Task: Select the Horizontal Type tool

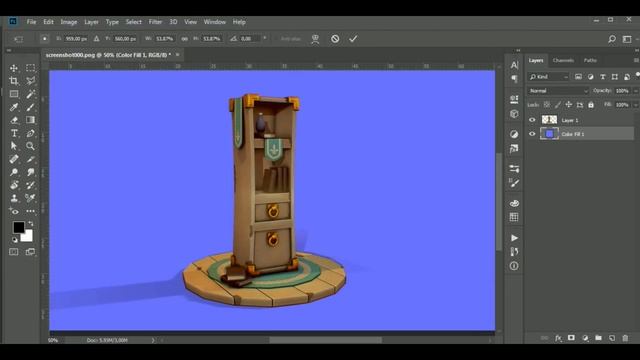Action: pyautogui.click(x=14, y=133)
